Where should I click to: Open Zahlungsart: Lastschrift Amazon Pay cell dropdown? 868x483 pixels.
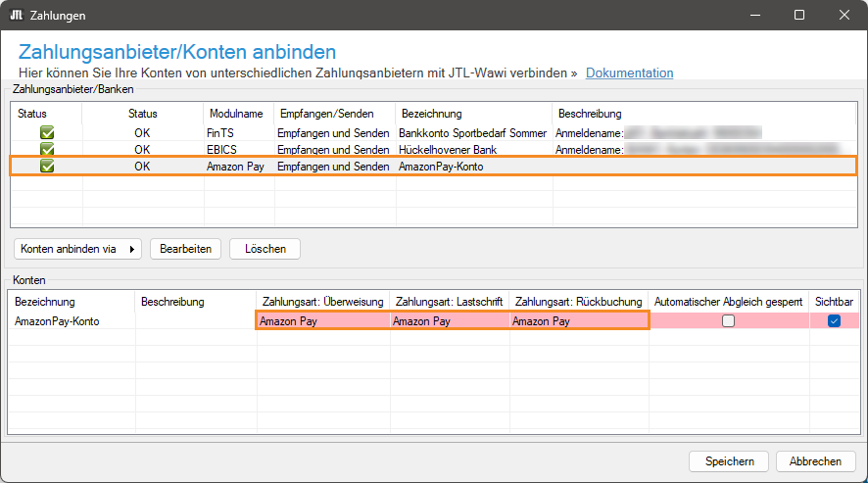click(x=449, y=320)
